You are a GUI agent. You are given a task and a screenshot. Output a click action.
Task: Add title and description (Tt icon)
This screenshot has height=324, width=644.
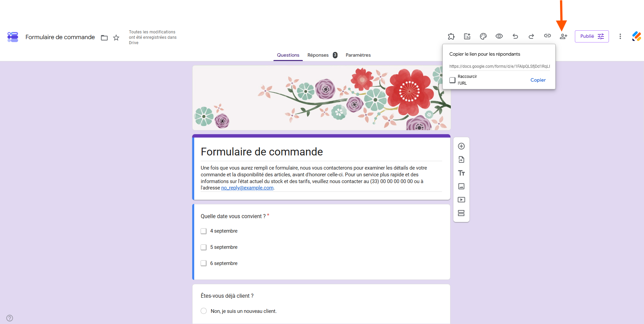coord(461,173)
